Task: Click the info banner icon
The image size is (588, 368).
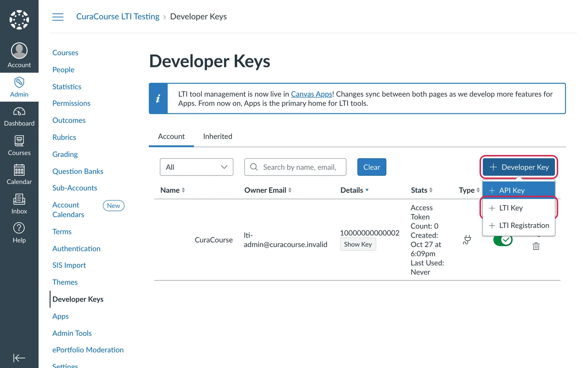Action: click(x=158, y=99)
